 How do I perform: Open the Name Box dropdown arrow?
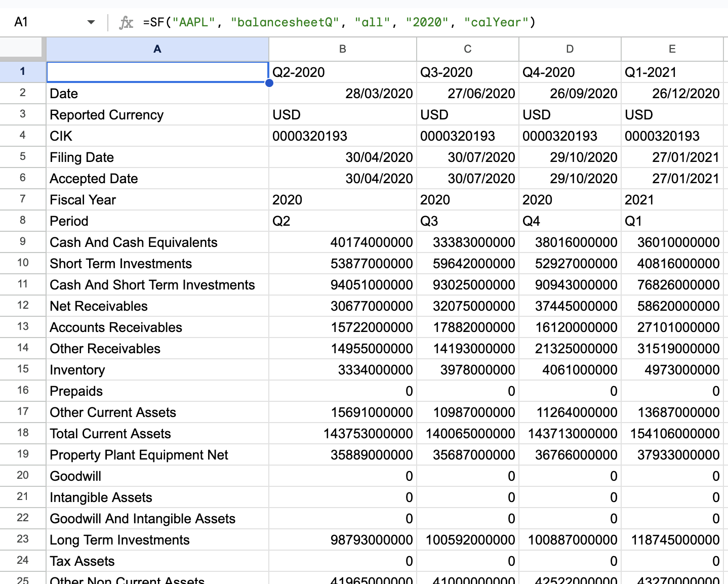click(x=91, y=22)
